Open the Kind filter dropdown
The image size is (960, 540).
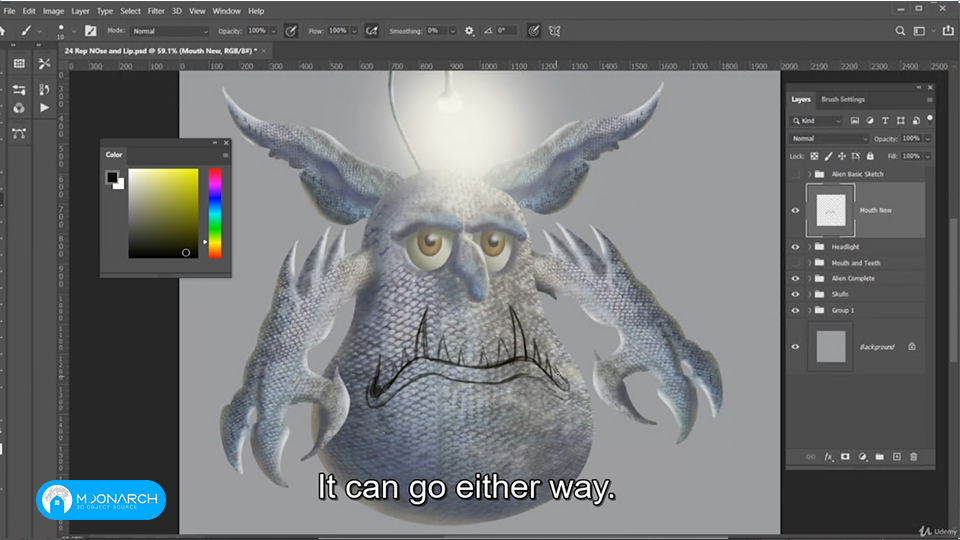[817, 121]
